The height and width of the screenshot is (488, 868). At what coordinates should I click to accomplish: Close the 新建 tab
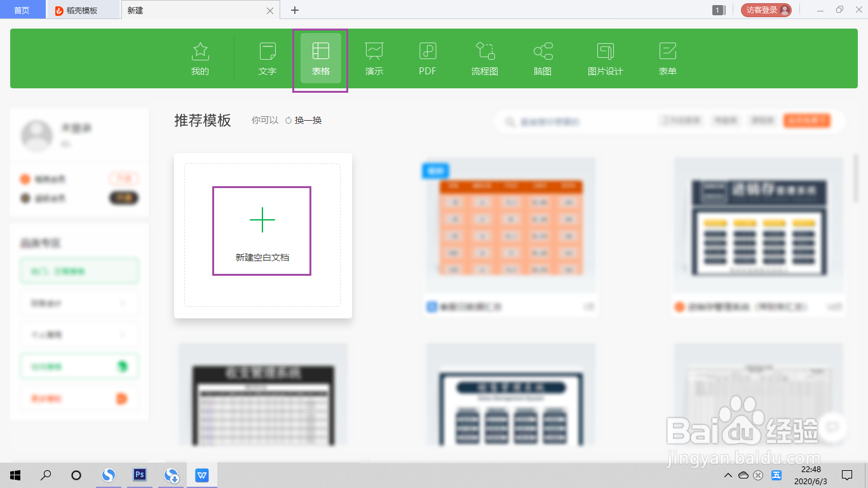(270, 11)
